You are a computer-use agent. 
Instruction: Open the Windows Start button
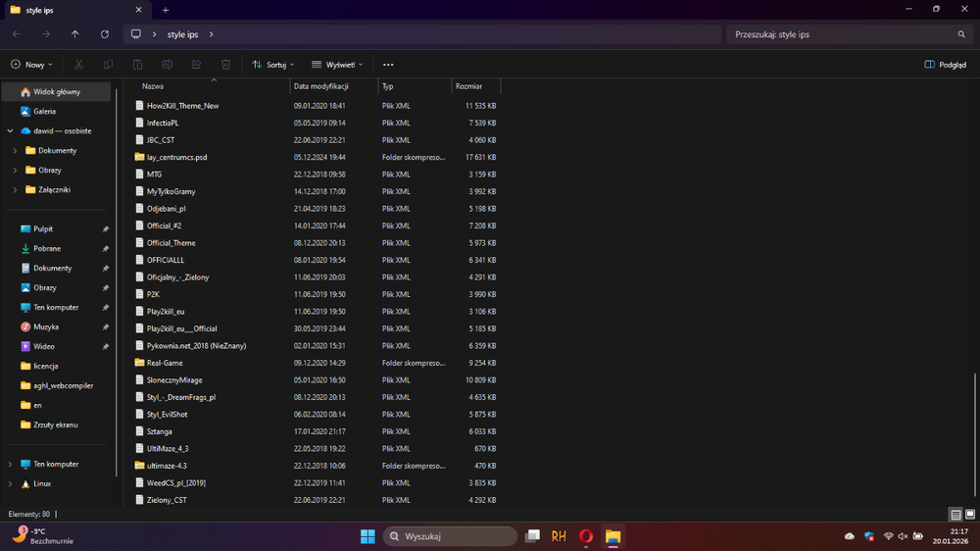367,536
